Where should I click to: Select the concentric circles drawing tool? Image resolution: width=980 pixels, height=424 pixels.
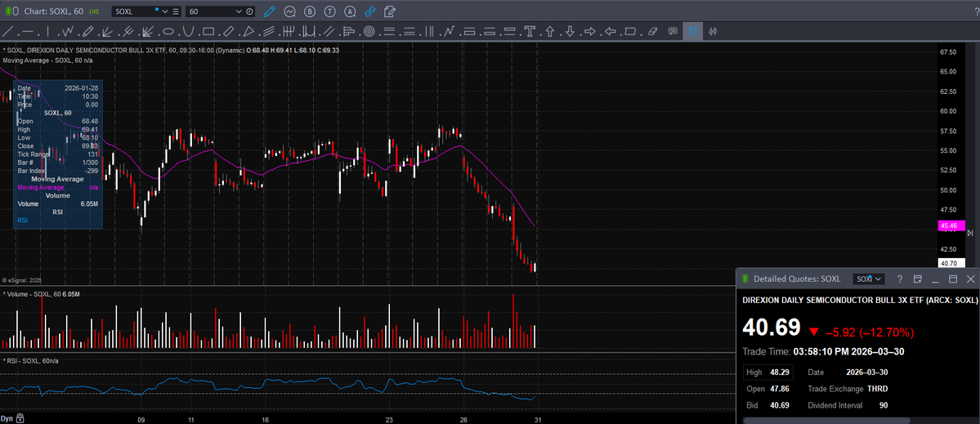369,31
